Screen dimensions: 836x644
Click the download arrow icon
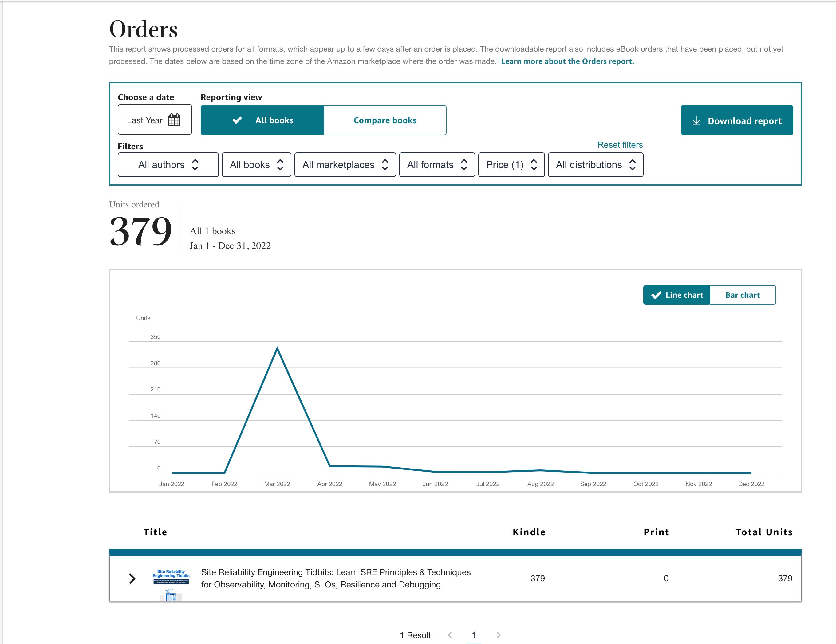696,120
